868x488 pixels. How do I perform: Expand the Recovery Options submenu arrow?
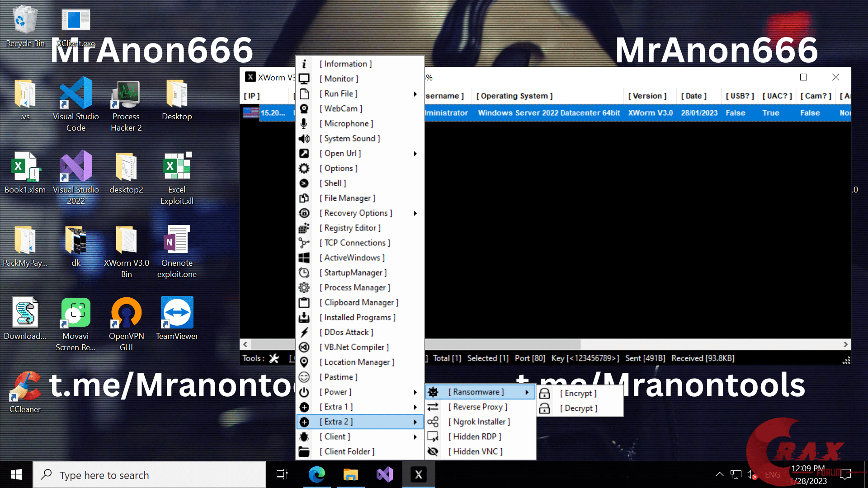pos(415,213)
